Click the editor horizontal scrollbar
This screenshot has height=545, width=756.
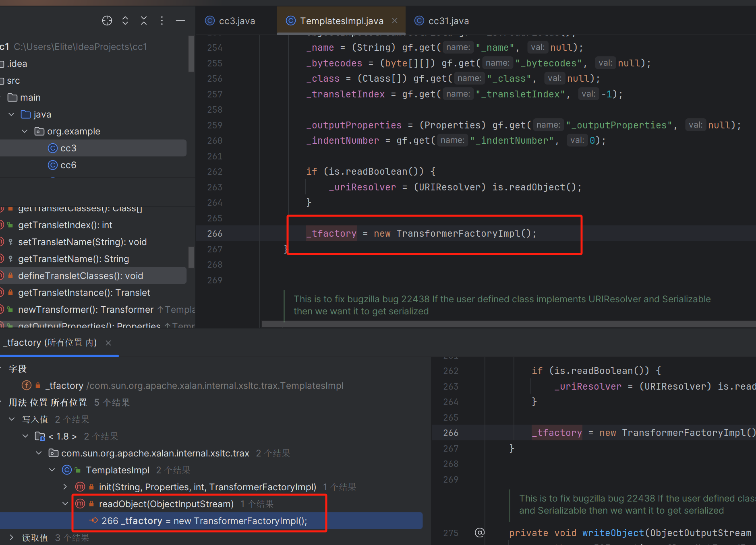(x=509, y=324)
